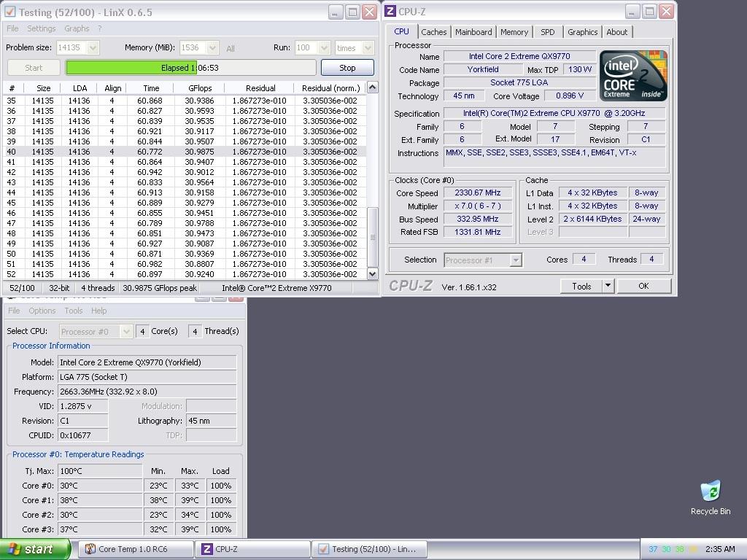Image resolution: width=747 pixels, height=560 pixels.
Task: Switch to the Graphics tab in CPU-Z
Action: 582,32
